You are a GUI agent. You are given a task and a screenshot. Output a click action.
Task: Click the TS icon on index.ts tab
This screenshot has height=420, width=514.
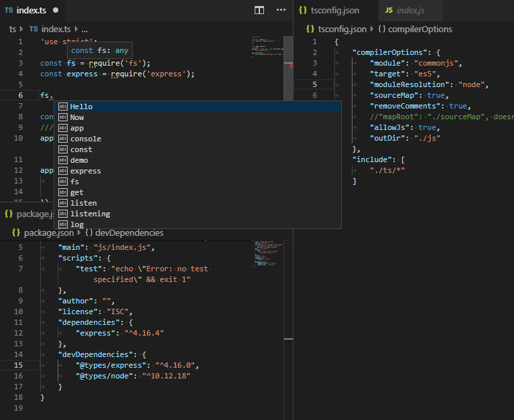[9, 10]
